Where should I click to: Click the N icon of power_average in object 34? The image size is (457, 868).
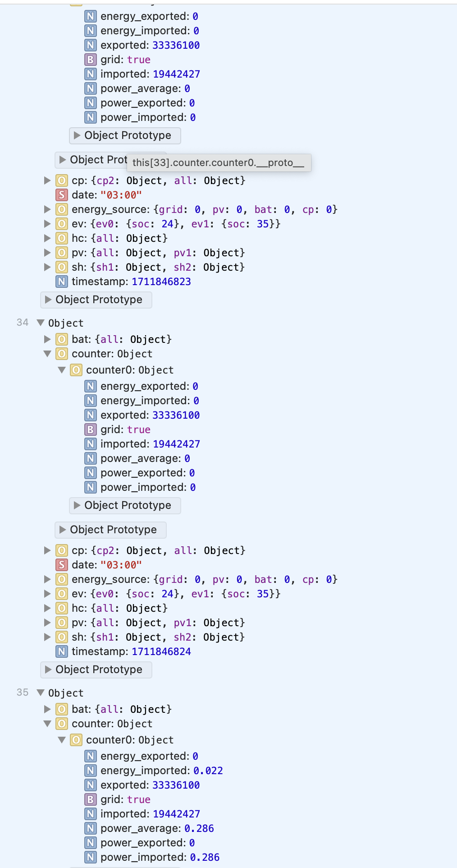(x=91, y=458)
